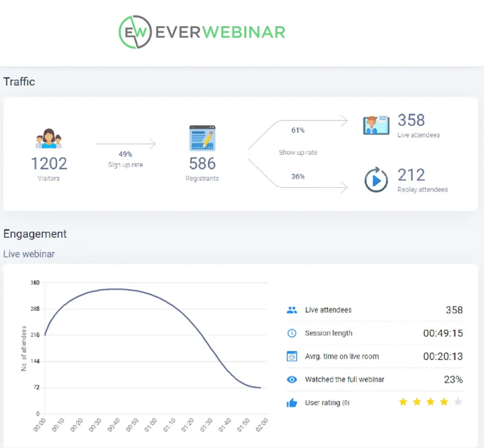Click the 144 y-axis label

coord(35,361)
